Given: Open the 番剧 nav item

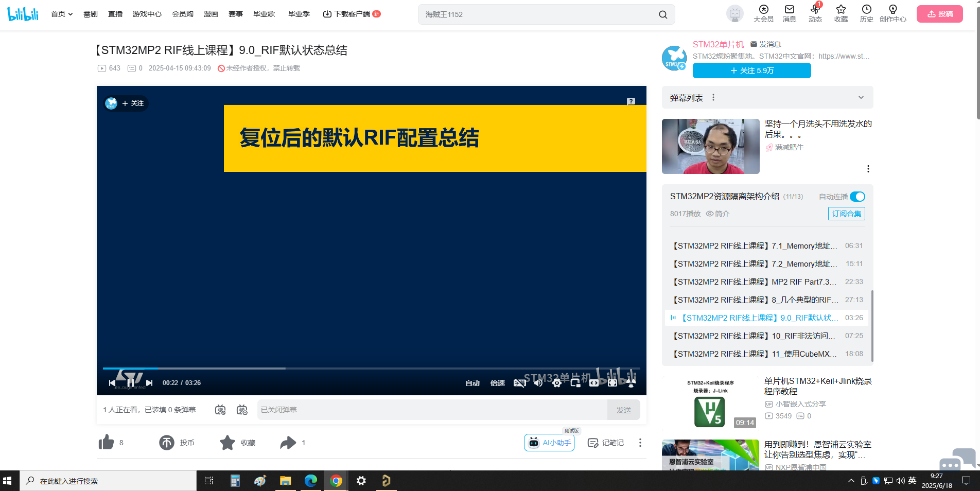Looking at the screenshot, I should tap(91, 14).
